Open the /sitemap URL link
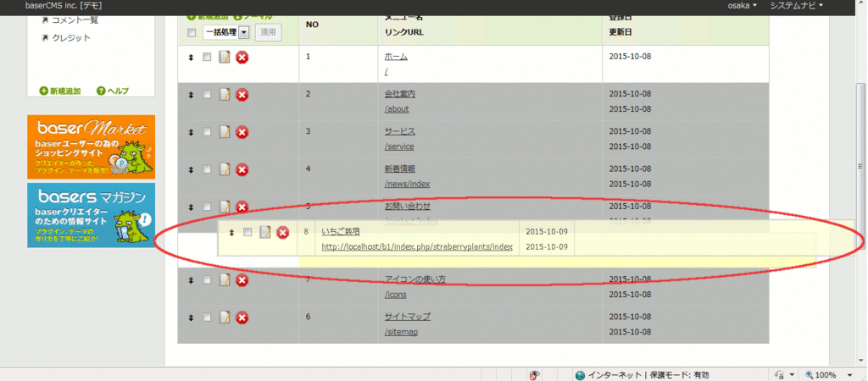This screenshot has width=868, height=381. 401,332
